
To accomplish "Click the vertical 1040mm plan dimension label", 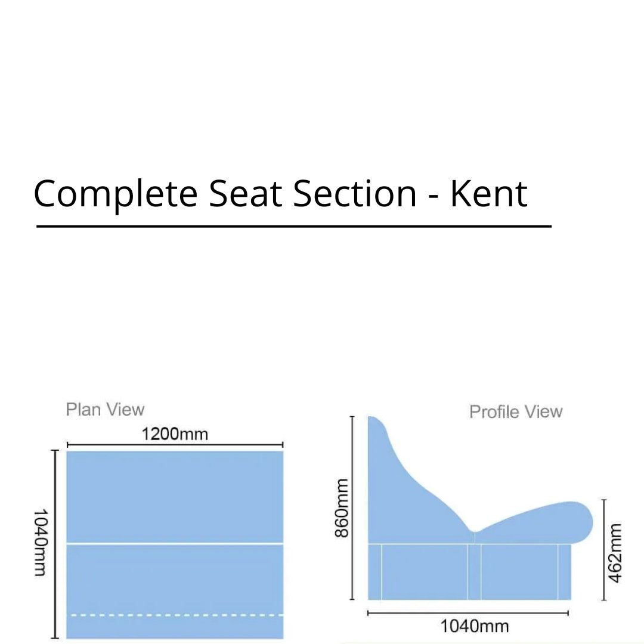I will click(x=39, y=542).
